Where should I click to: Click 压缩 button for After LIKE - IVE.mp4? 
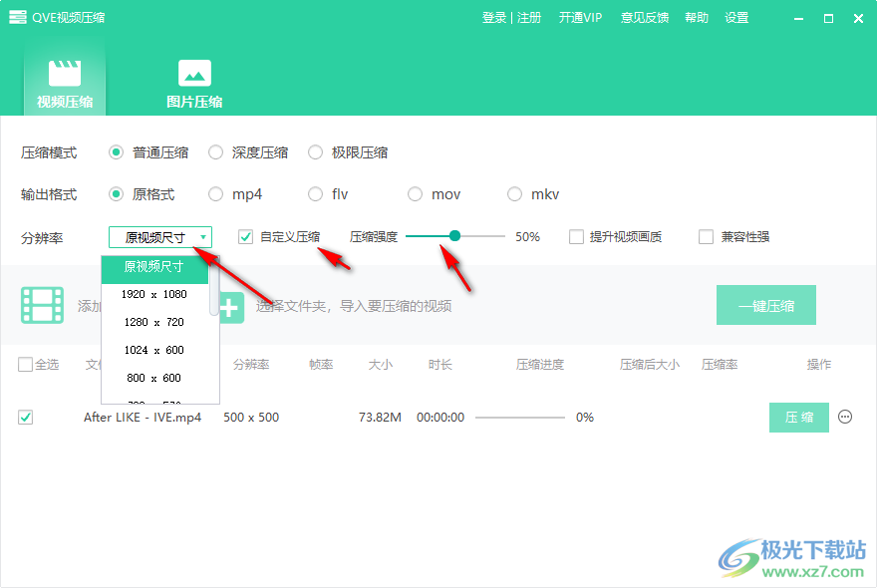coord(798,418)
